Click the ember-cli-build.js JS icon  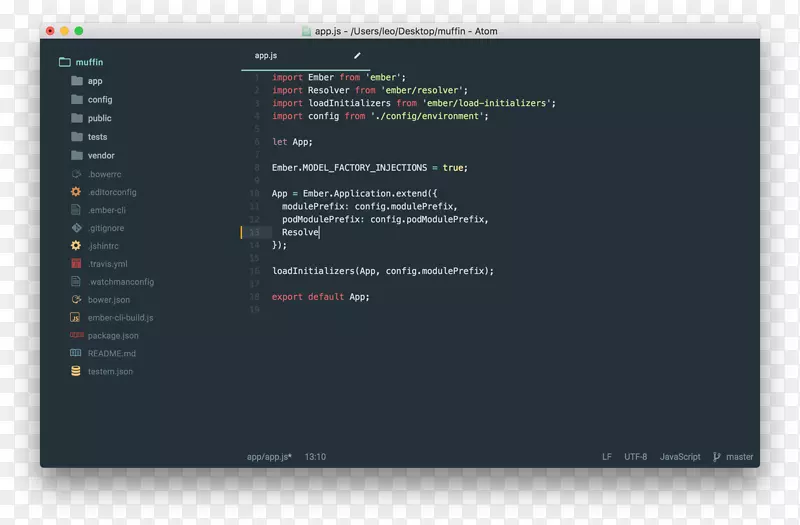75,317
